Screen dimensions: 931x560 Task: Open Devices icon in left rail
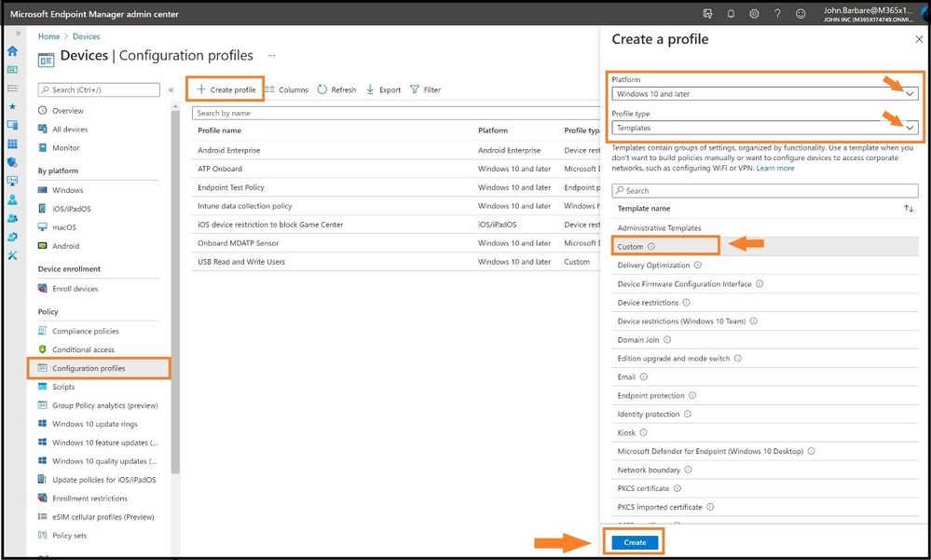coord(12,125)
